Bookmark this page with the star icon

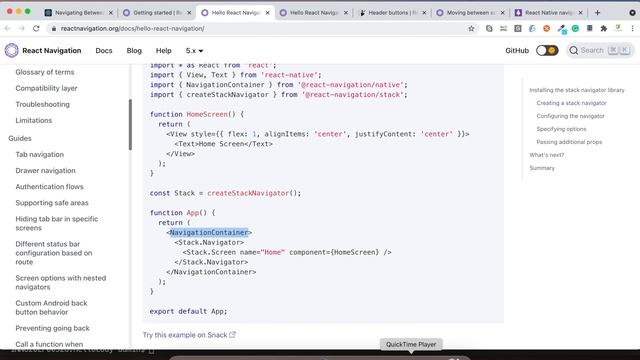471,29
